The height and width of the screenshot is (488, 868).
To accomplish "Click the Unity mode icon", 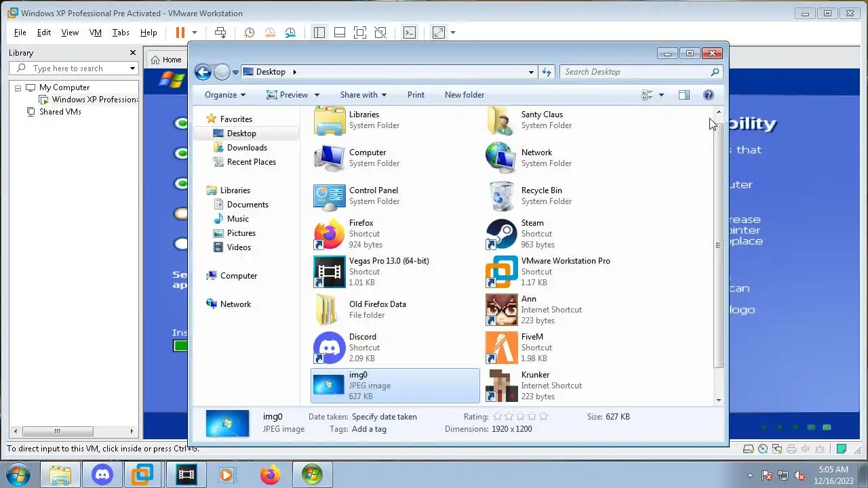I will pos(380,33).
